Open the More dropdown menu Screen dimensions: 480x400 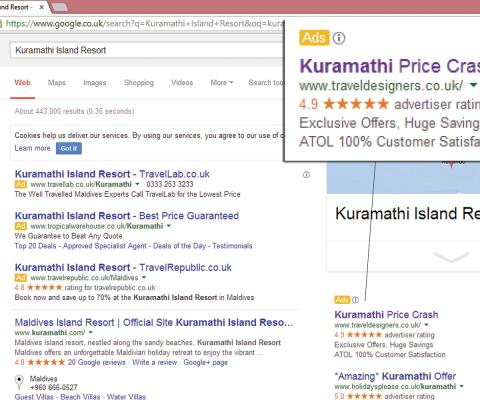(x=222, y=83)
